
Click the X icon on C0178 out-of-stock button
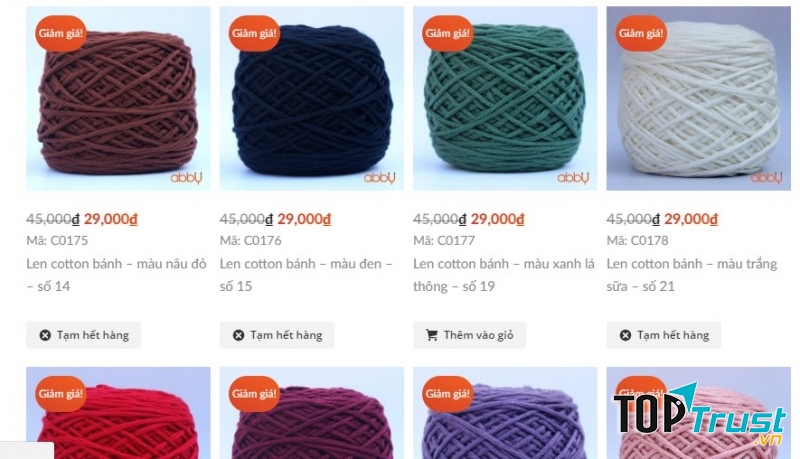625,335
